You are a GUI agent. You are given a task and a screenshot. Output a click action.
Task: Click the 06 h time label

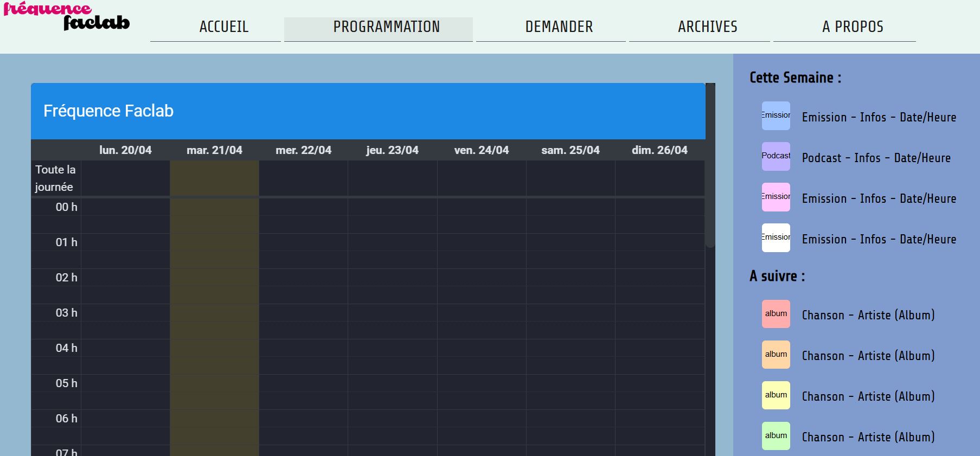click(x=67, y=418)
